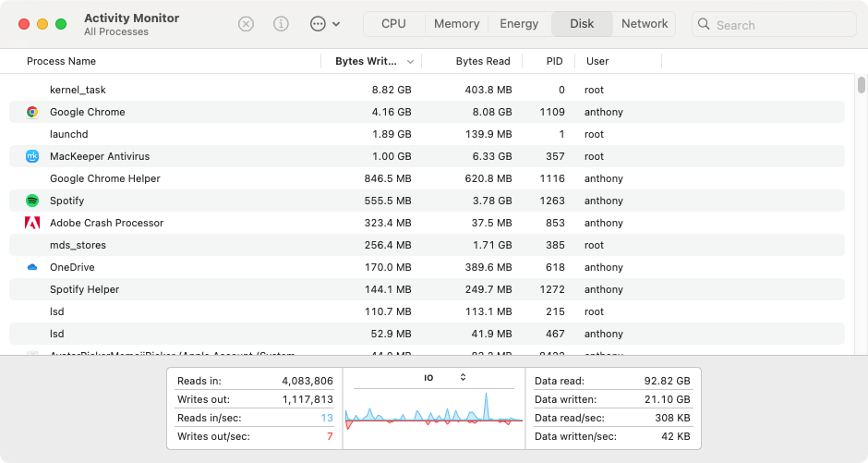
Task: Click the stop process (X) toolbar icon
Action: [246, 24]
